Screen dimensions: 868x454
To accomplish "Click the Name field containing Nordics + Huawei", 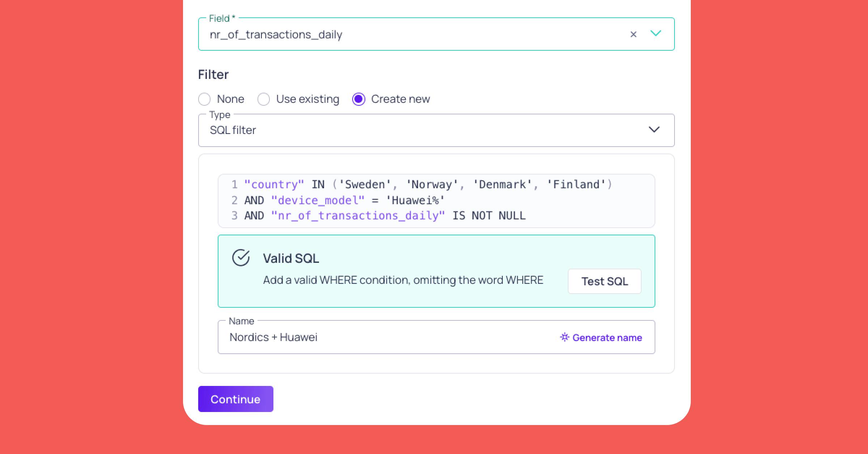I will point(325,337).
